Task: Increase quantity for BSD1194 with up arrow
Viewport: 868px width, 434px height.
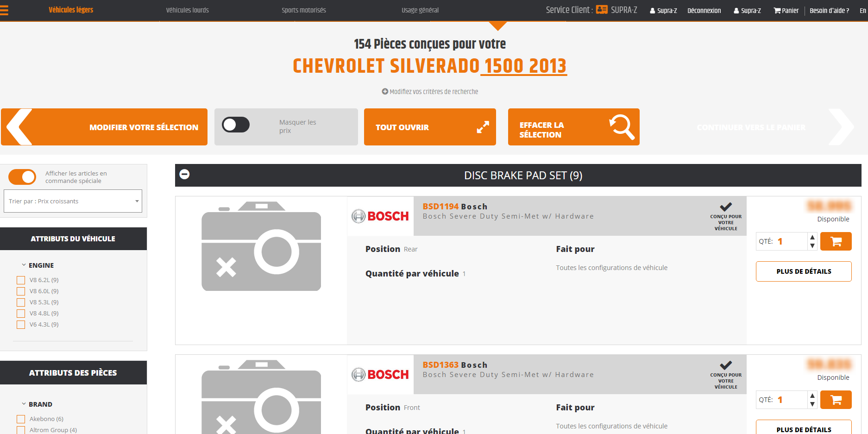Action: click(x=812, y=237)
